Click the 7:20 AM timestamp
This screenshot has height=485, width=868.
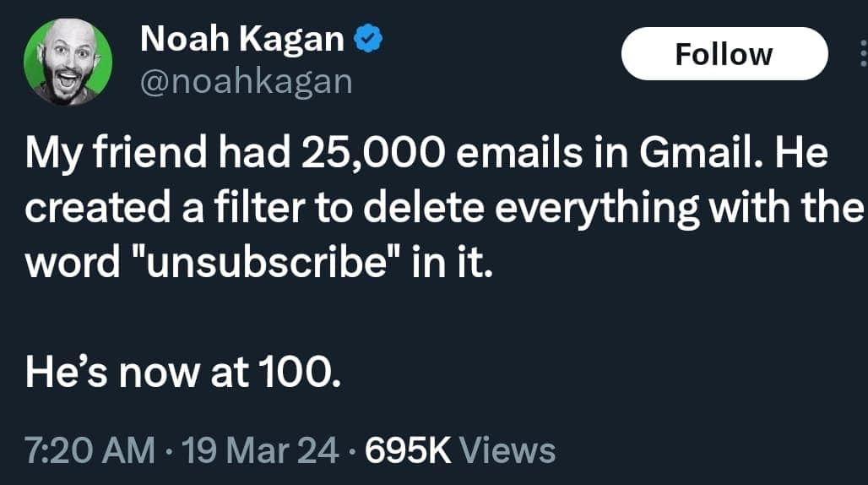pos(90,449)
